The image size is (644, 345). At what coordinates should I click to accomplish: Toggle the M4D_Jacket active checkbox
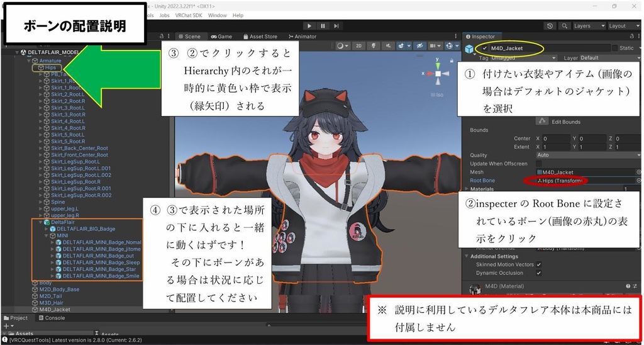[x=485, y=48]
